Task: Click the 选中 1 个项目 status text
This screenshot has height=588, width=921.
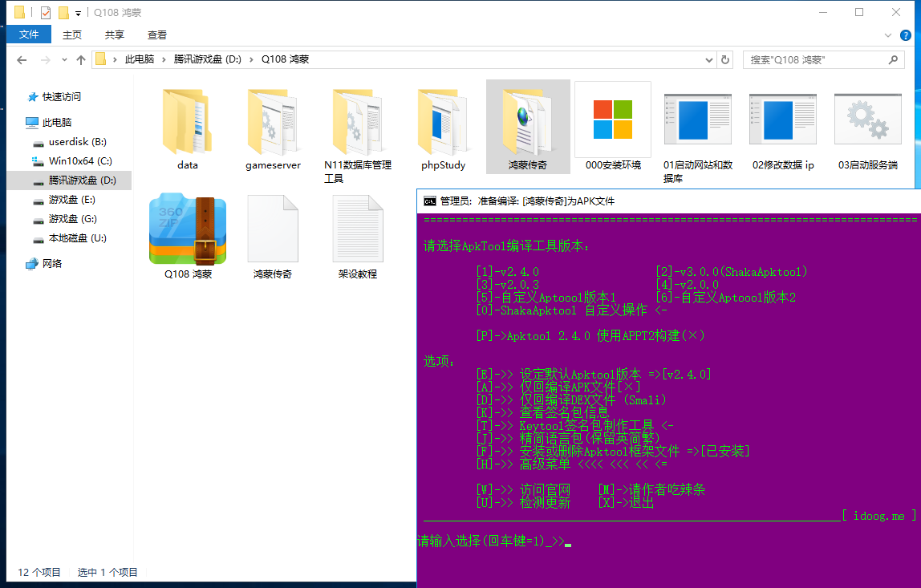Action: [x=108, y=572]
